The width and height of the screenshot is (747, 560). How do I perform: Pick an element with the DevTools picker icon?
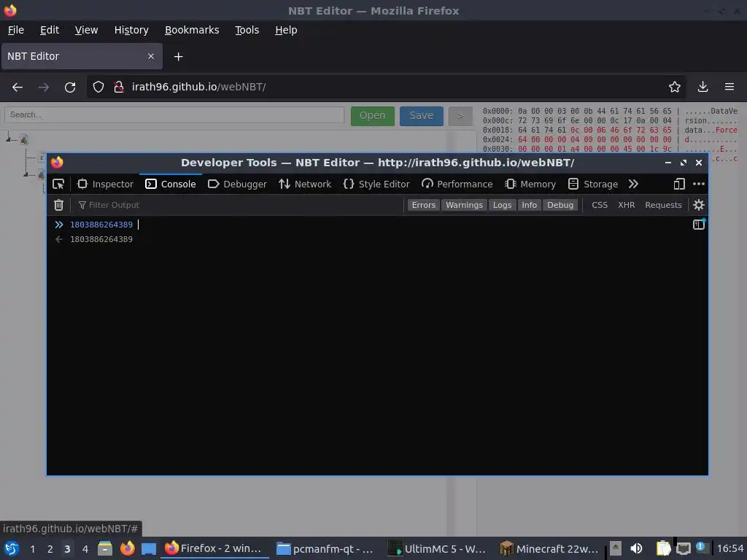tap(58, 184)
